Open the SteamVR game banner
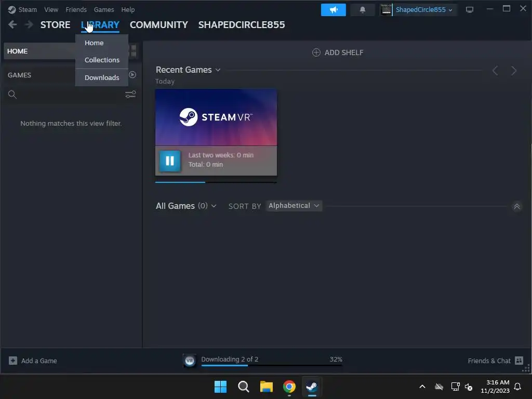 pos(216,117)
